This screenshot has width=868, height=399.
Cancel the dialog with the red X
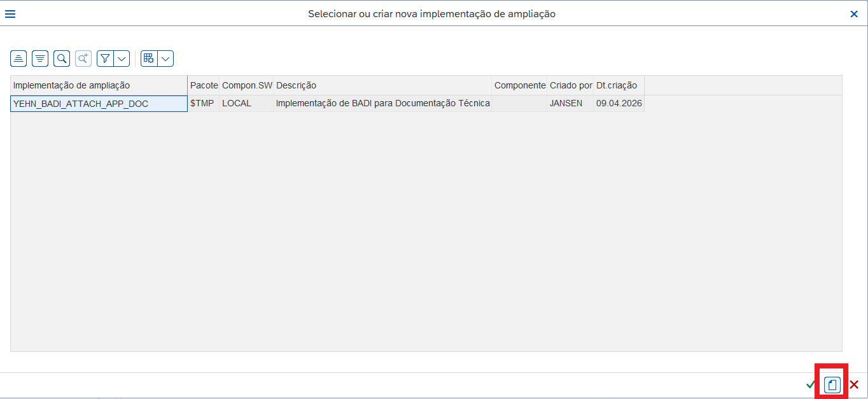coord(854,384)
